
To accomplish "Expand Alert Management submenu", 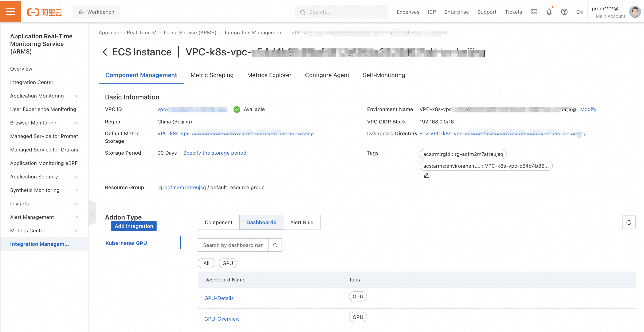I will [x=76, y=217].
